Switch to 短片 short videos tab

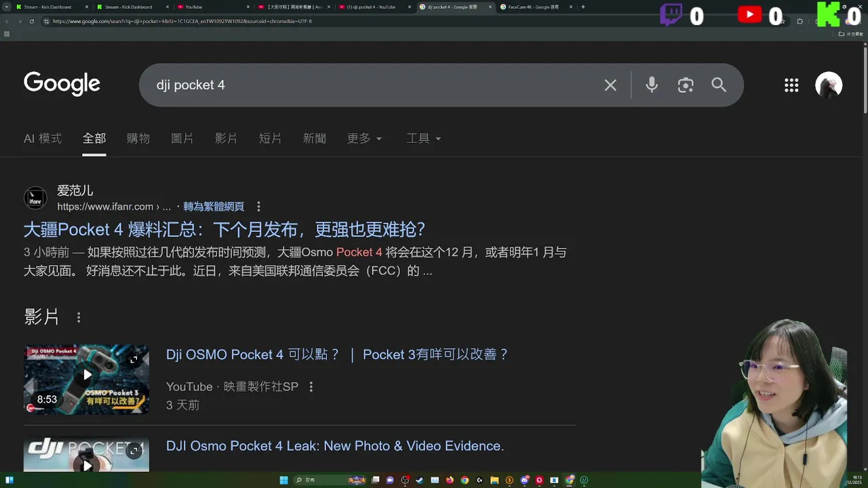(x=271, y=138)
